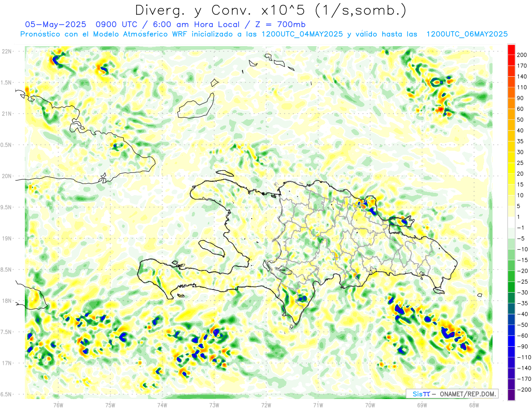Viewport: 532px width, 411px height.
Task: Click the '71W' longitude label
Action: tap(318, 405)
